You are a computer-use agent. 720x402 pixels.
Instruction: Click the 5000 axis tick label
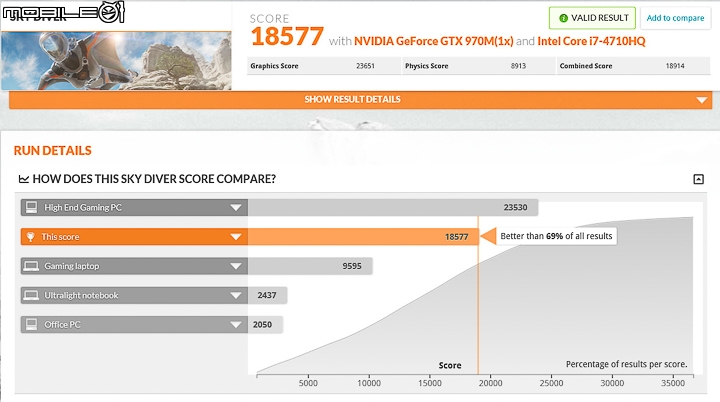coord(308,383)
